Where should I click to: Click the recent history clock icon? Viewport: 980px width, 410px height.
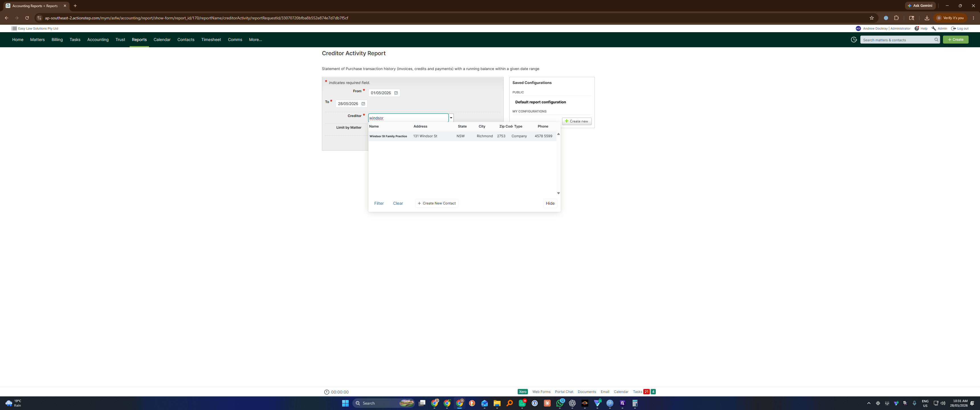tap(854, 40)
